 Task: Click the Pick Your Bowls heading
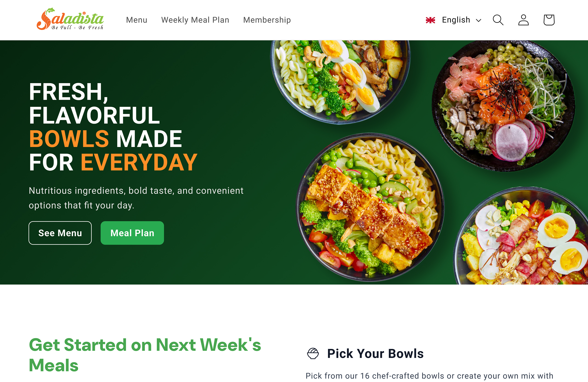[375, 353]
